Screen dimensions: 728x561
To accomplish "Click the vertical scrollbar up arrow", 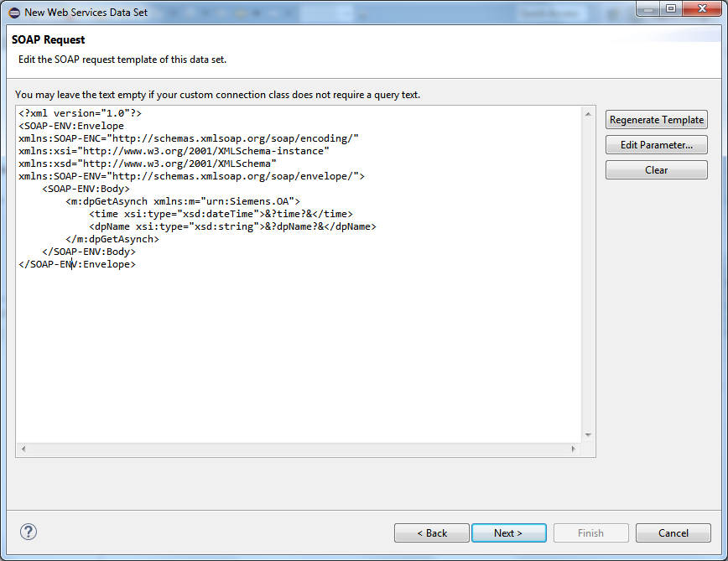I will pos(588,113).
